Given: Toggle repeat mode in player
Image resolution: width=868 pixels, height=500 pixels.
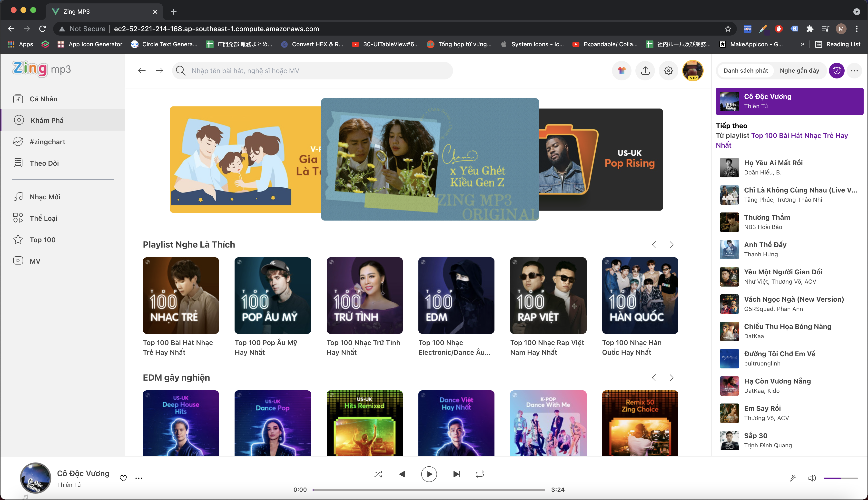Looking at the screenshot, I should click(480, 474).
